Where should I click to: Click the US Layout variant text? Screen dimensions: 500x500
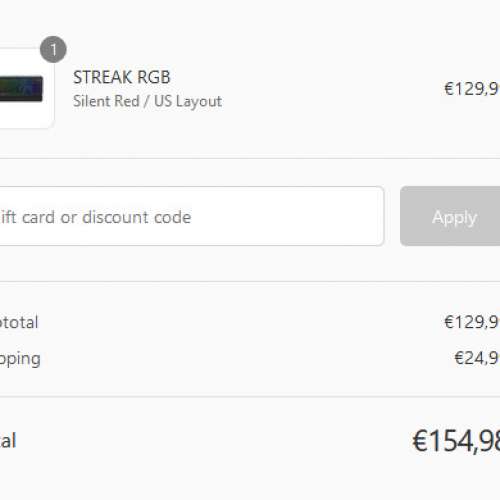pyautogui.click(x=188, y=101)
